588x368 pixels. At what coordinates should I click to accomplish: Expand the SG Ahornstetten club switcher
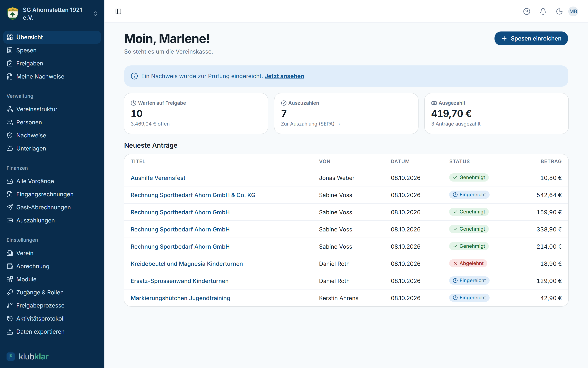pos(95,14)
